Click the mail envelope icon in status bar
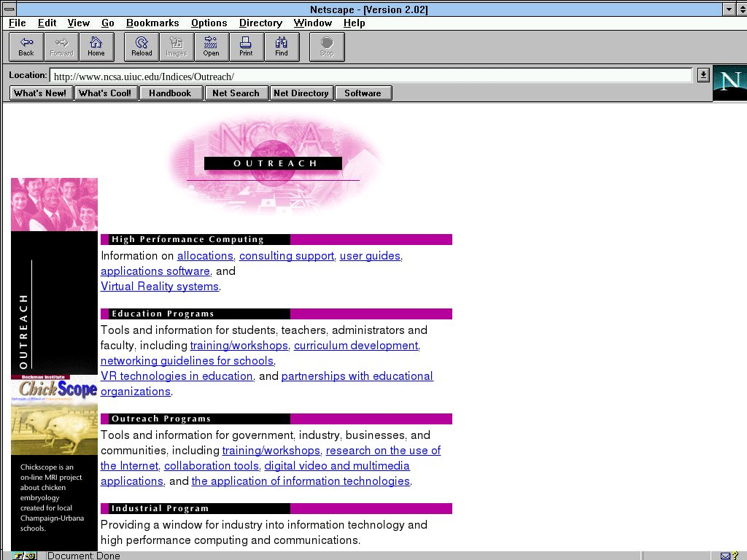The width and height of the screenshot is (747, 560). 726,556
